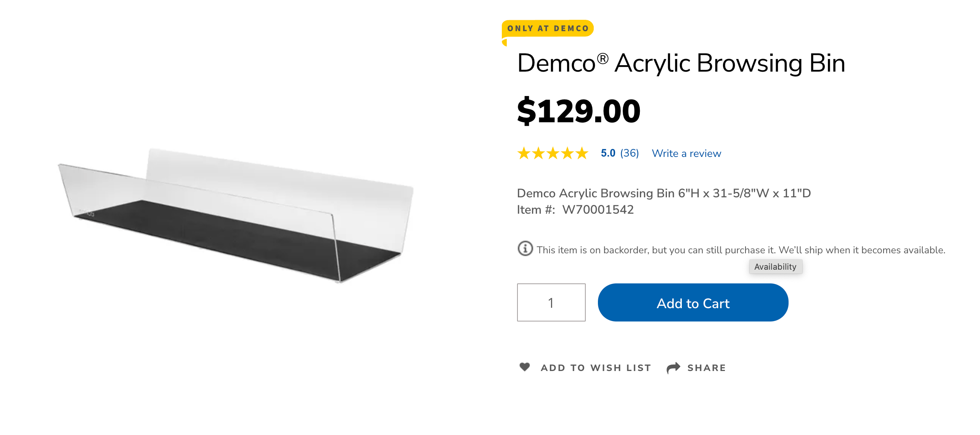
Task: Open the Write a review link
Action: [x=686, y=154]
